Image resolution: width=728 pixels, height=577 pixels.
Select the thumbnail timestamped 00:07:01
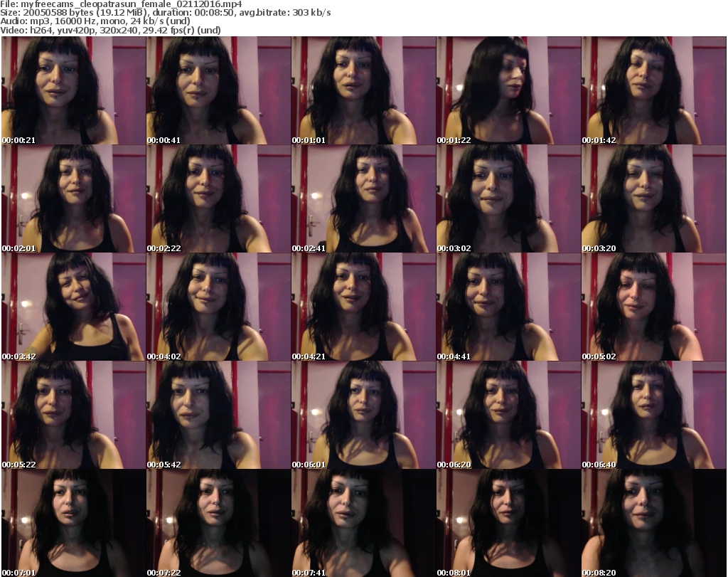[73, 523]
